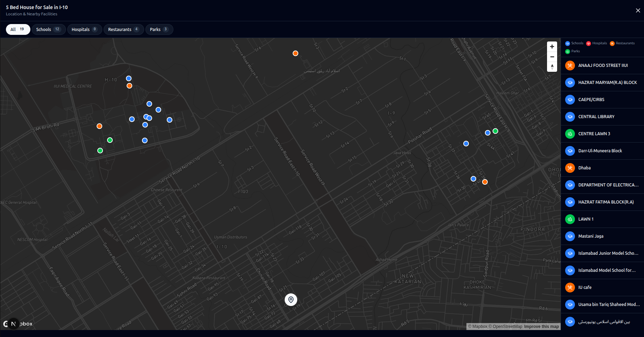Click the park icon beside LAWN 1
The image size is (644, 337).
[x=570, y=219]
